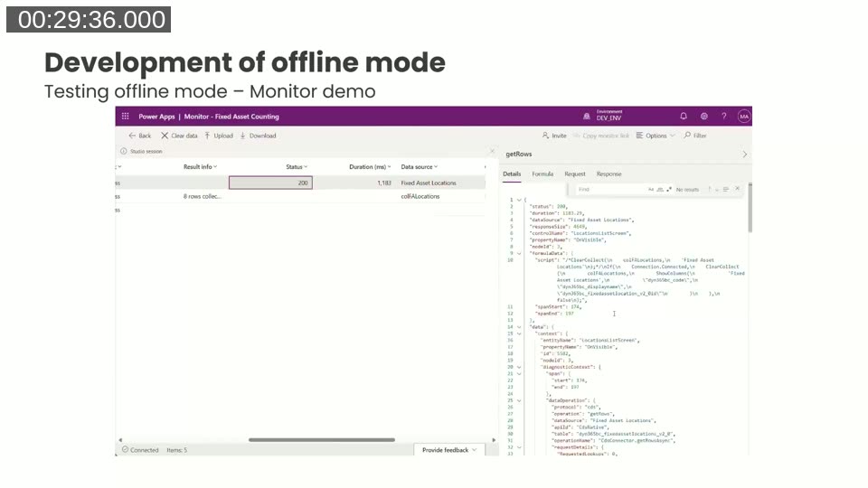
Task: Open the Provide feedback dropdown
Action: pos(449,450)
